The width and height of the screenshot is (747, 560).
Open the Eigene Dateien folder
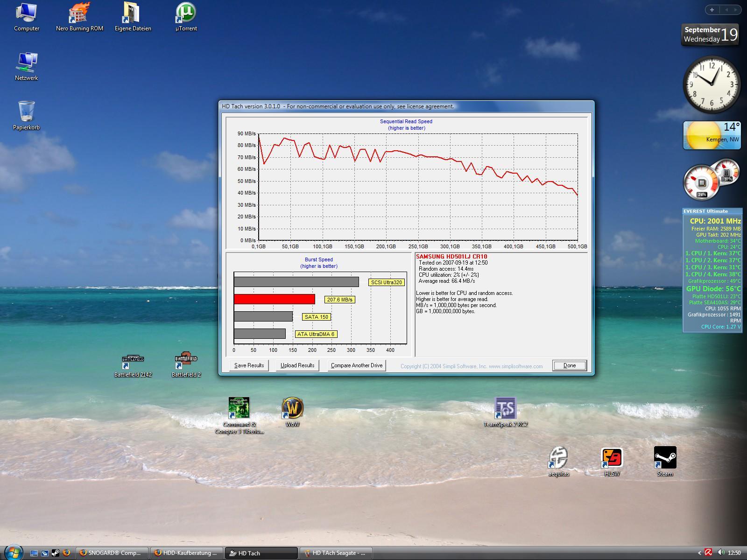133,17
